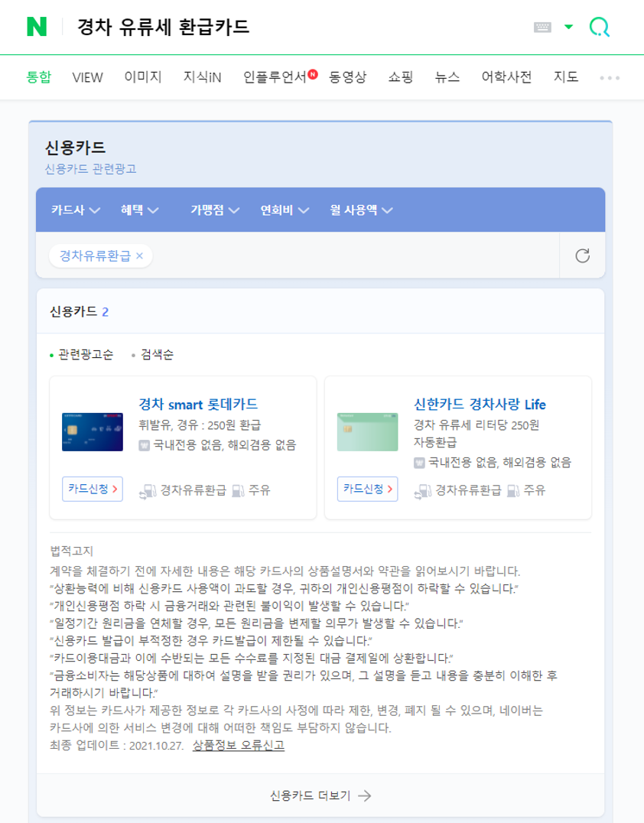Click the green Shinhan card thumbnail
This screenshot has height=823, width=644.
(x=367, y=432)
